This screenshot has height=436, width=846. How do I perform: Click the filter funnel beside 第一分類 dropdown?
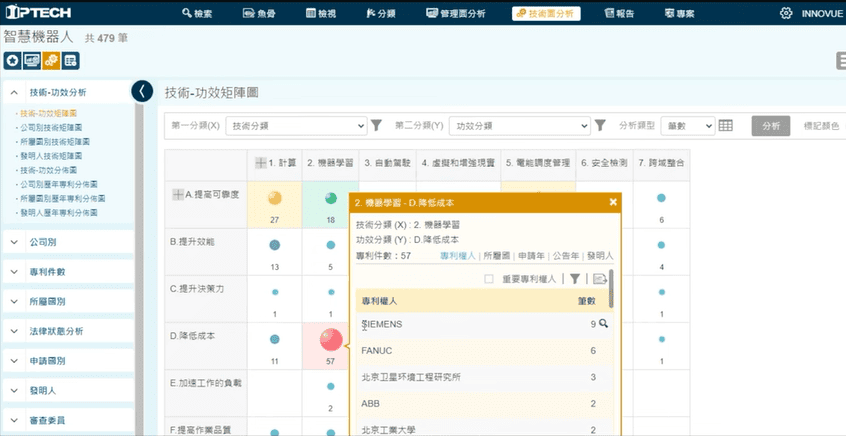click(376, 126)
